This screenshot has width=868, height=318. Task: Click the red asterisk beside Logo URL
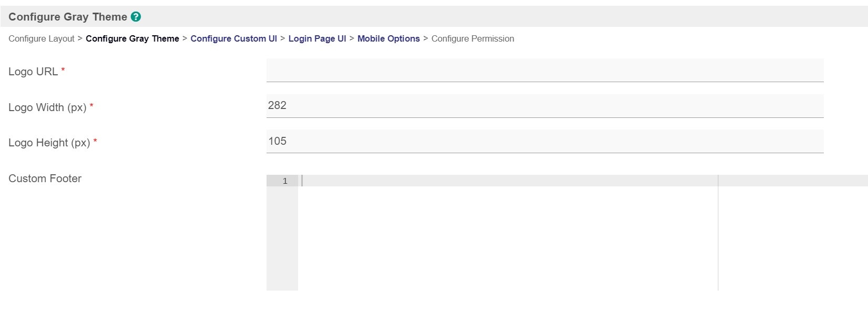pyautogui.click(x=63, y=70)
